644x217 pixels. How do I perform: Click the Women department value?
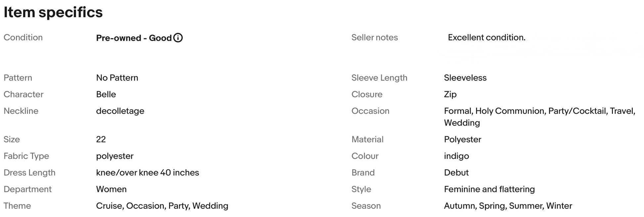pyautogui.click(x=112, y=189)
